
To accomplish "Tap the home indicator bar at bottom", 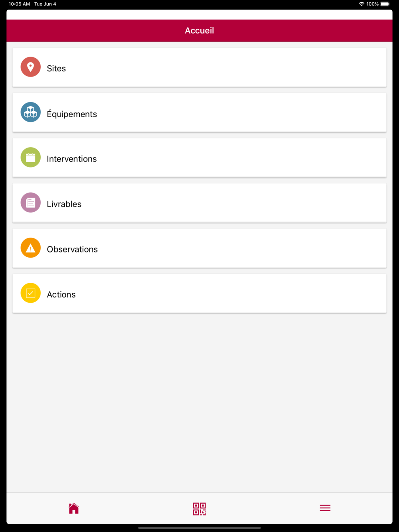I will tap(199, 528).
